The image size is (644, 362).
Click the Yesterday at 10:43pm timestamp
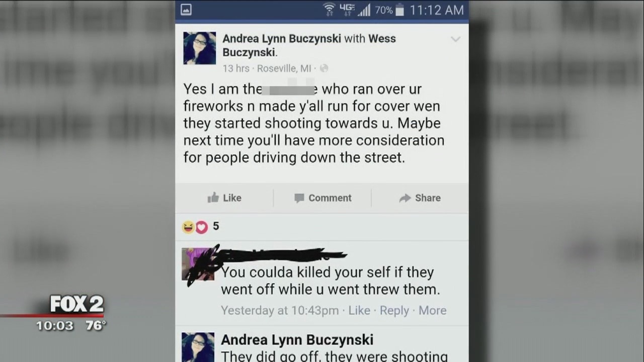coord(280,311)
